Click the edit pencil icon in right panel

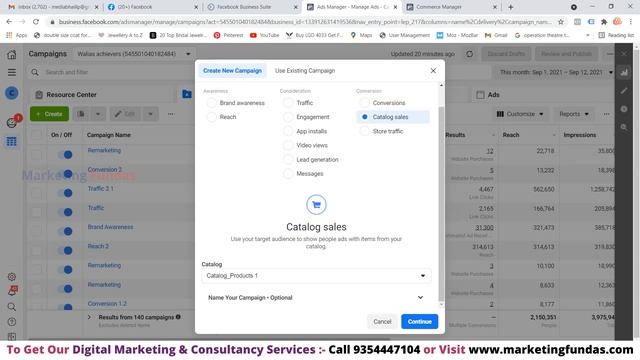coord(624,91)
